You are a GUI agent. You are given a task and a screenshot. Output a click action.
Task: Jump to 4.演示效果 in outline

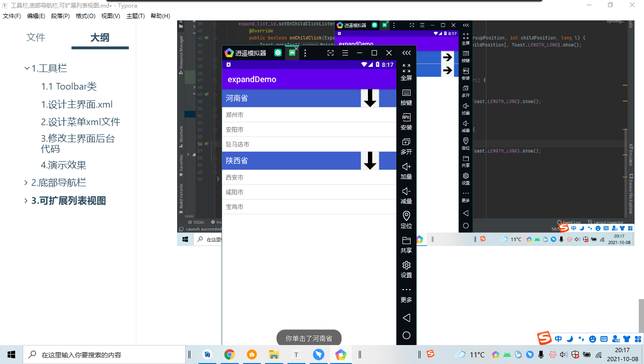click(63, 165)
